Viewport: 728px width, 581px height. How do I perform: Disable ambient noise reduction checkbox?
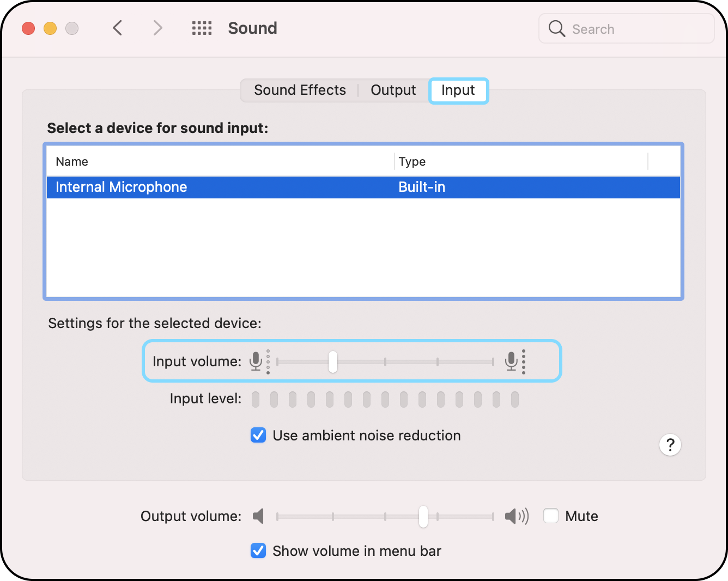coord(258,435)
